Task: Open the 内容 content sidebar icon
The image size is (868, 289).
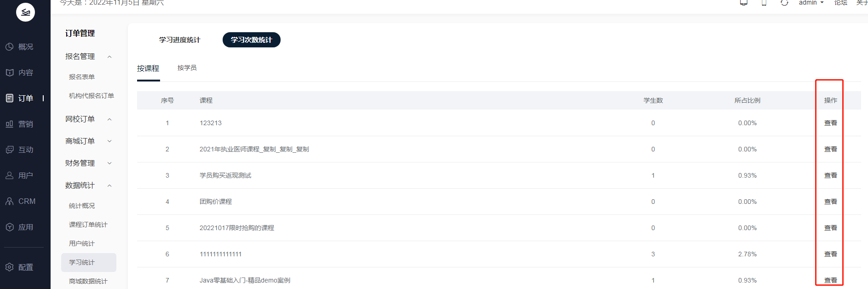Action: [x=10, y=73]
